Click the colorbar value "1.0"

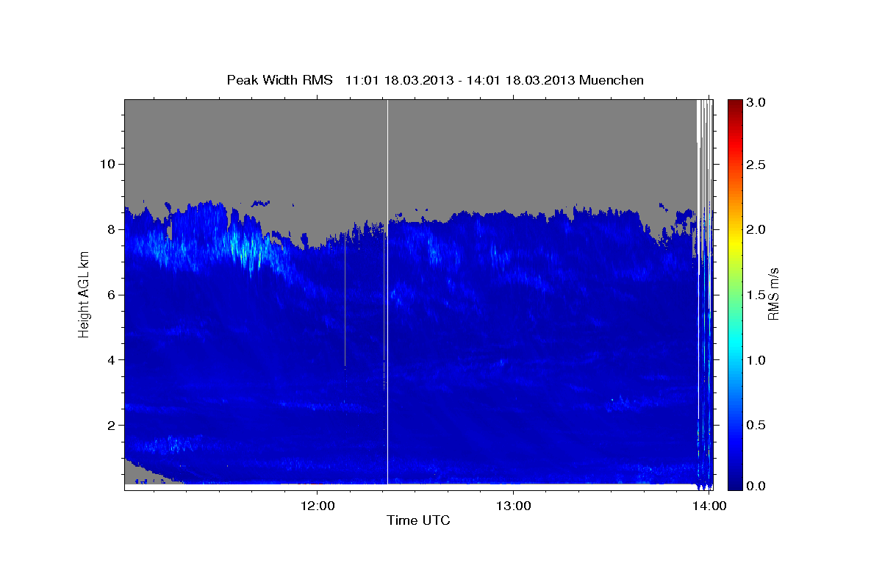click(757, 360)
